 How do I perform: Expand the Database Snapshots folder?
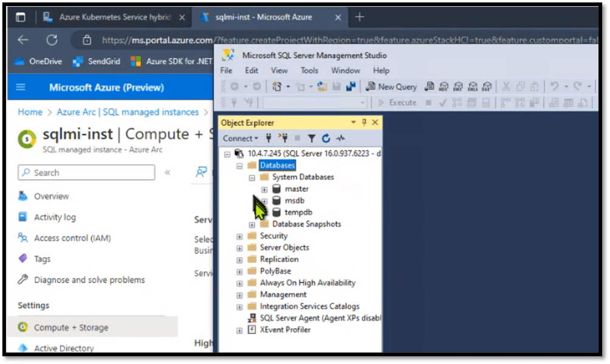252,225
